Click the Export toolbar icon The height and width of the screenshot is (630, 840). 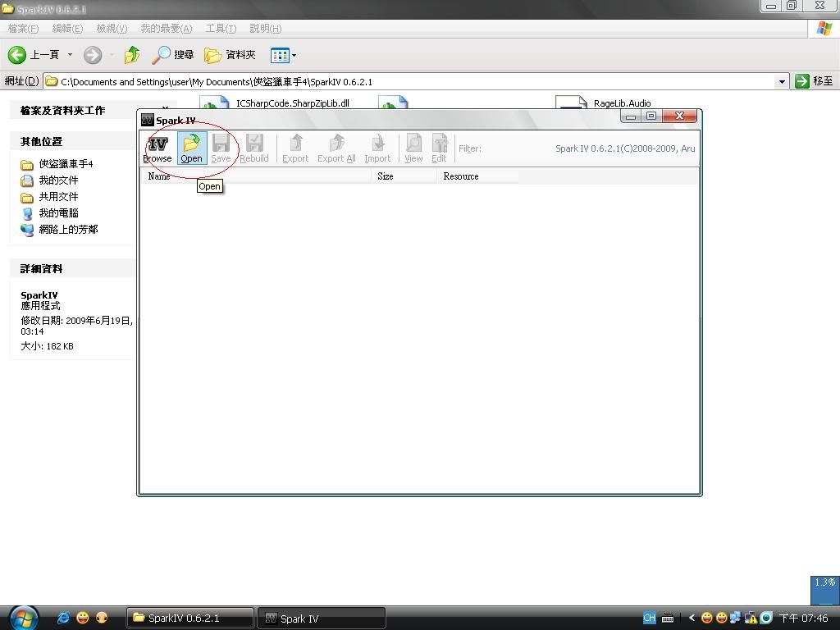(x=295, y=148)
